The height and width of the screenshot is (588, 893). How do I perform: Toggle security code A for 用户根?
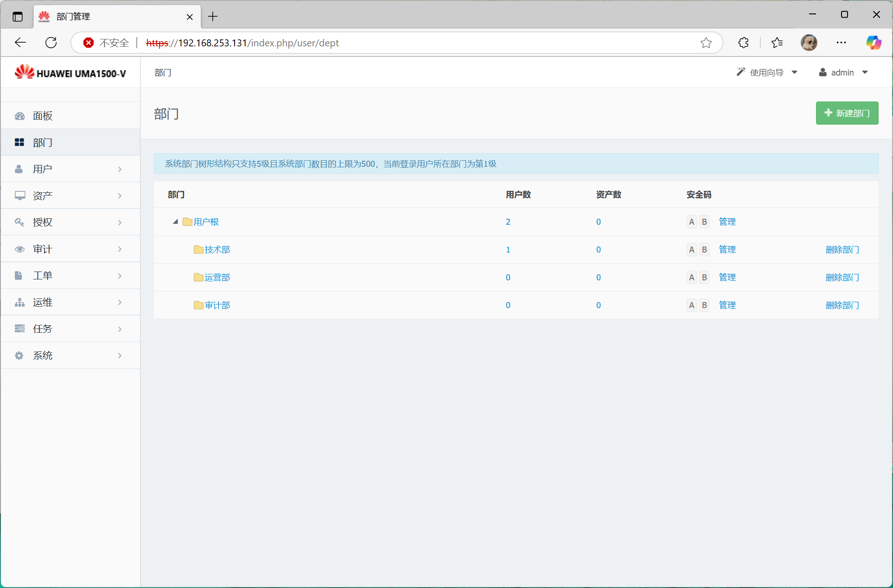coord(691,222)
